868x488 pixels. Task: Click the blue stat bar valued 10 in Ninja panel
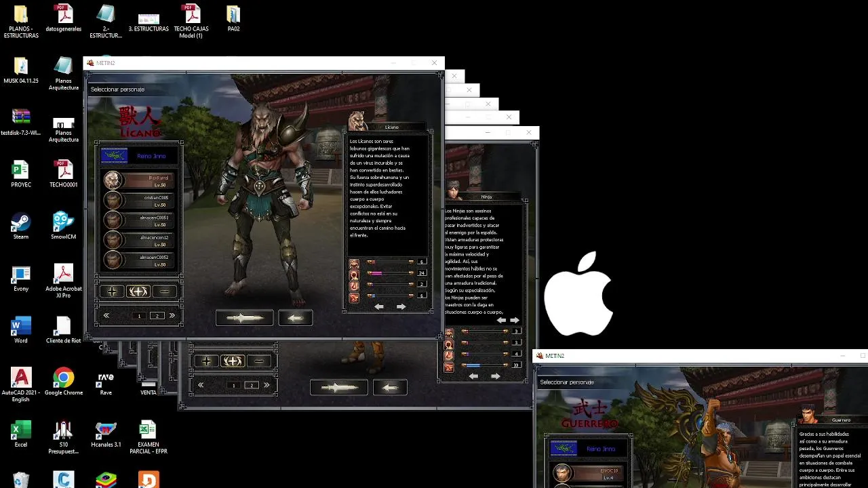(485, 365)
